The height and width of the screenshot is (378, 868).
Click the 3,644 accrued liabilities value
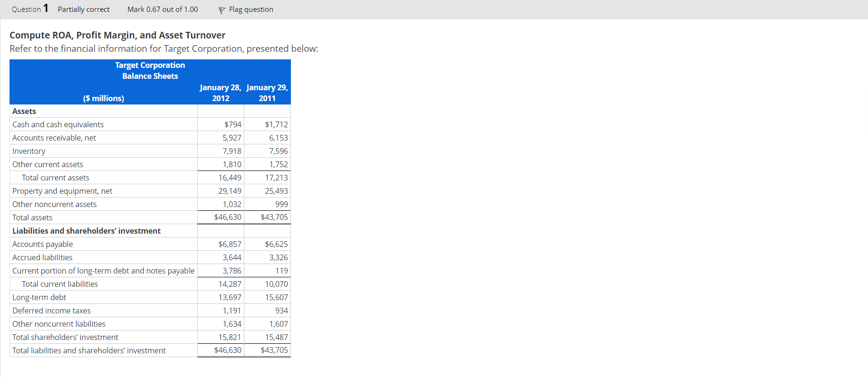point(232,257)
